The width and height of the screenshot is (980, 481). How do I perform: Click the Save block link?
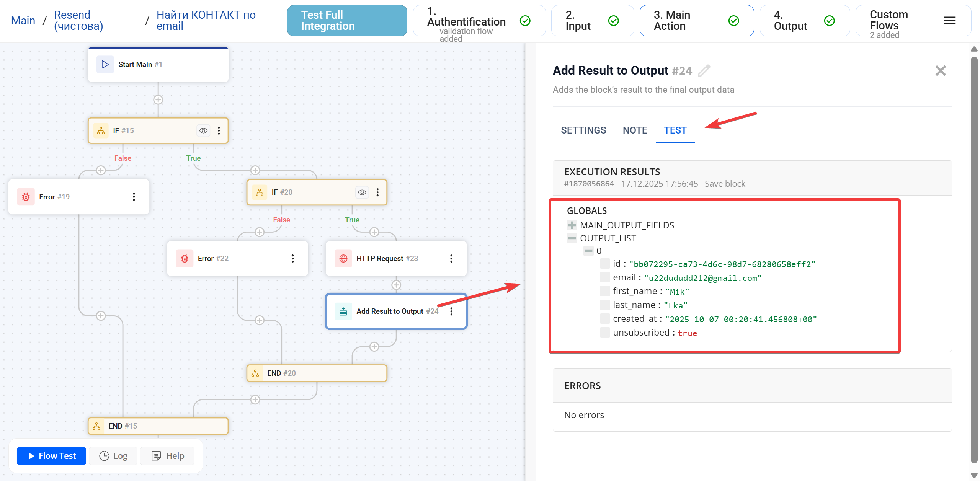(725, 184)
